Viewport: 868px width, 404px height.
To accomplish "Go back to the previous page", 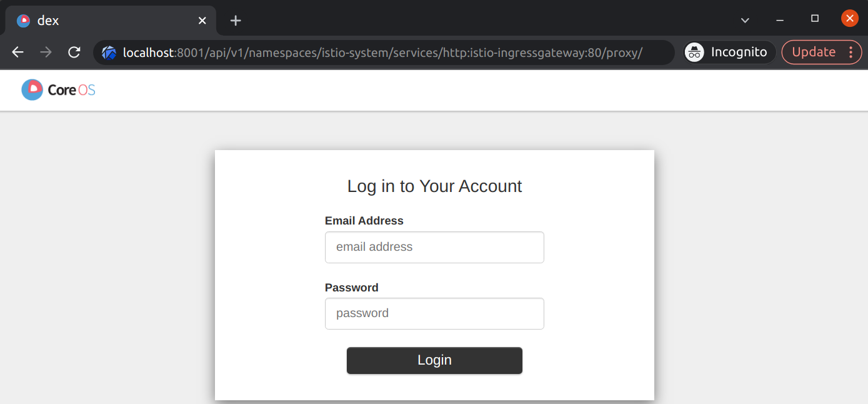I will click(17, 53).
